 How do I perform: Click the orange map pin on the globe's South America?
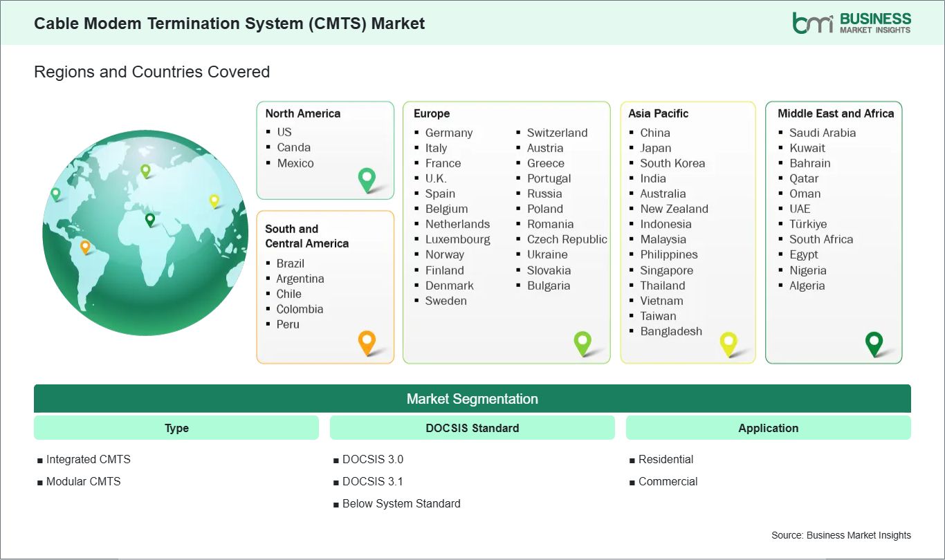[85, 246]
